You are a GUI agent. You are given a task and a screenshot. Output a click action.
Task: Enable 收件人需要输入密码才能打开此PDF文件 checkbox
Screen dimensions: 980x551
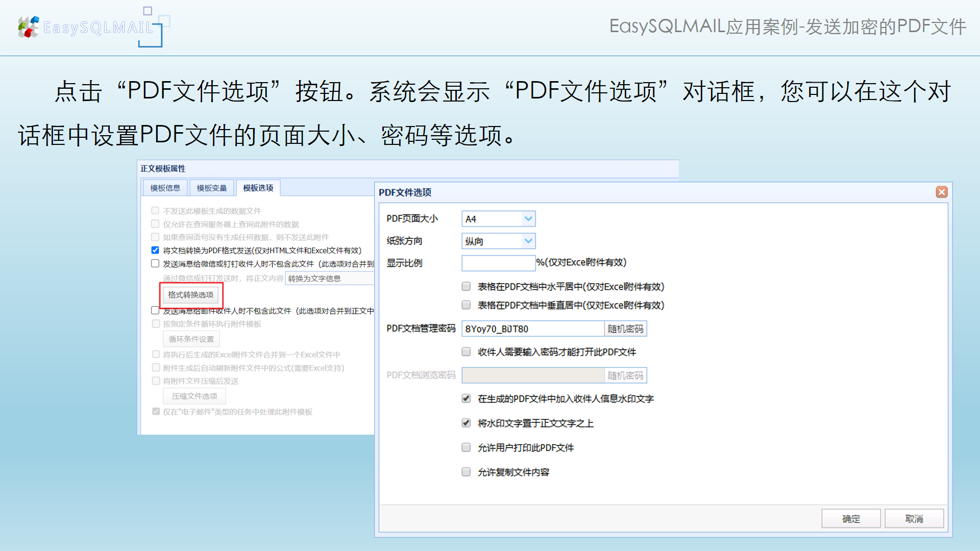click(466, 352)
